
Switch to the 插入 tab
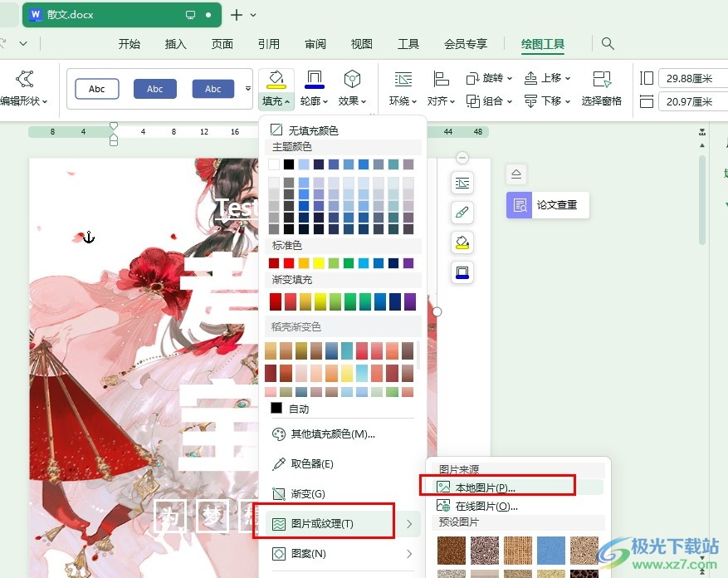click(x=175, y=44)
